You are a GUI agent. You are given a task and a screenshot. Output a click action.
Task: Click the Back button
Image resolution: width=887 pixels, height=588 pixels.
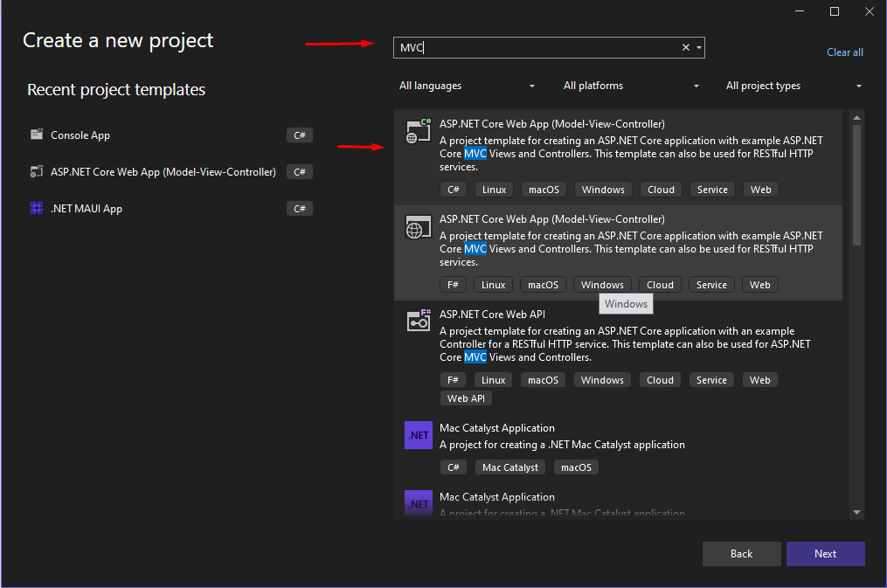click(741, 553)
